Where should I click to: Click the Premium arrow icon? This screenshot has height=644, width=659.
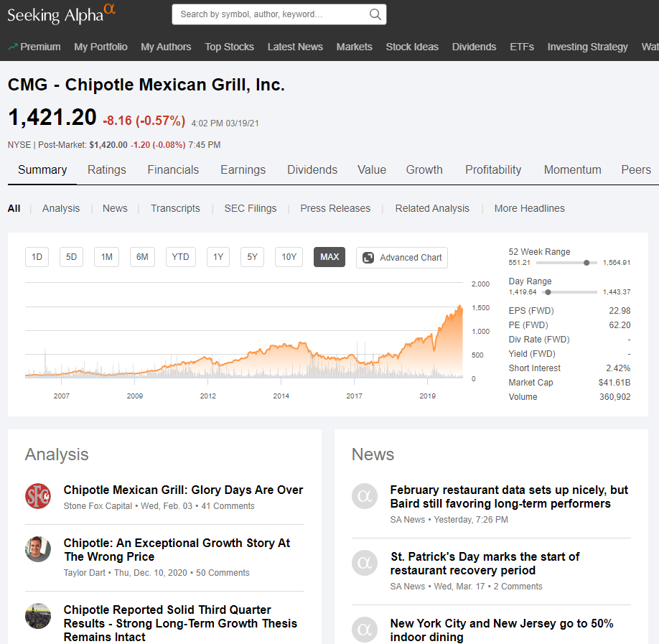click(13, 47)
